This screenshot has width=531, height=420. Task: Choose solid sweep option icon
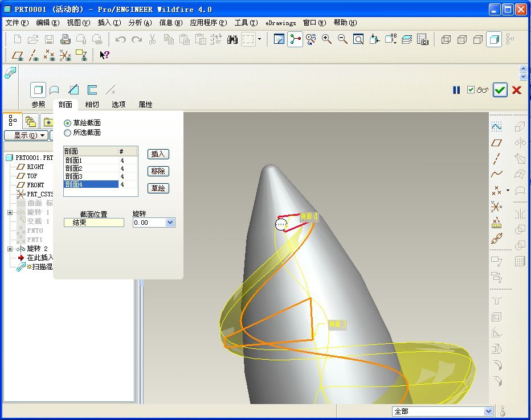[38, 90]
